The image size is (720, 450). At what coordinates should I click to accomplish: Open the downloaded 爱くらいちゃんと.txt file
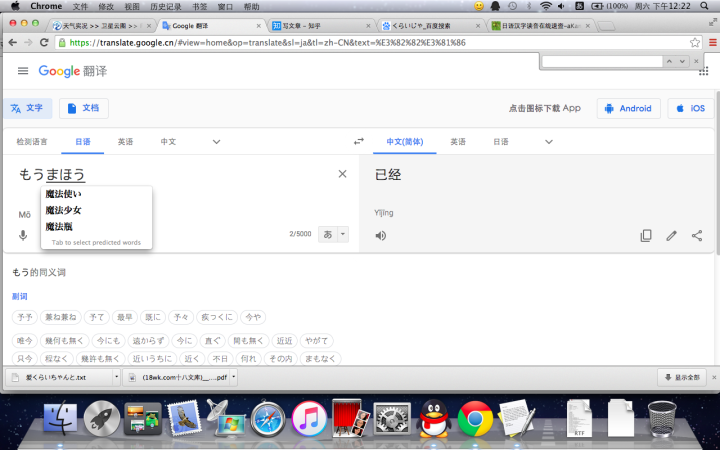[x=58, y=377]
